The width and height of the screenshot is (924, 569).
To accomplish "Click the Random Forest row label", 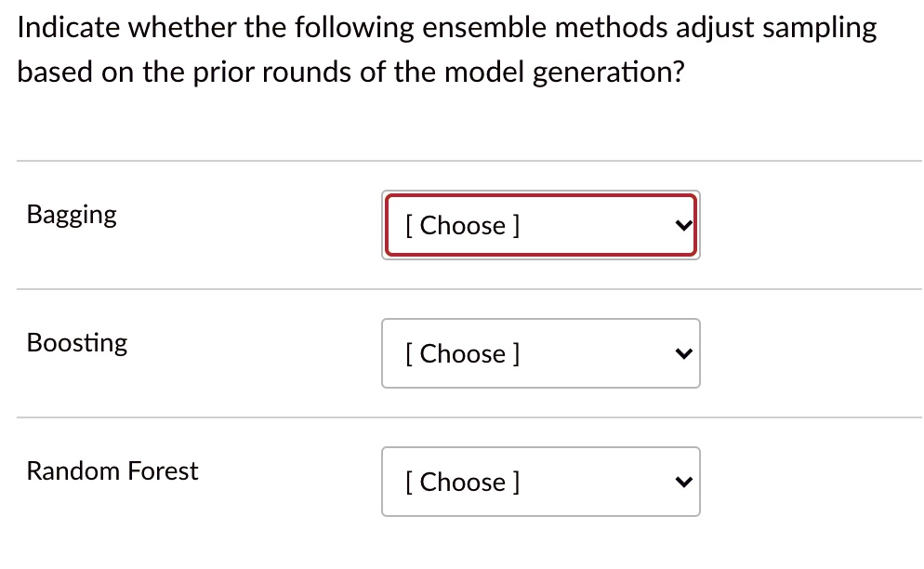I will coord(112,471).
